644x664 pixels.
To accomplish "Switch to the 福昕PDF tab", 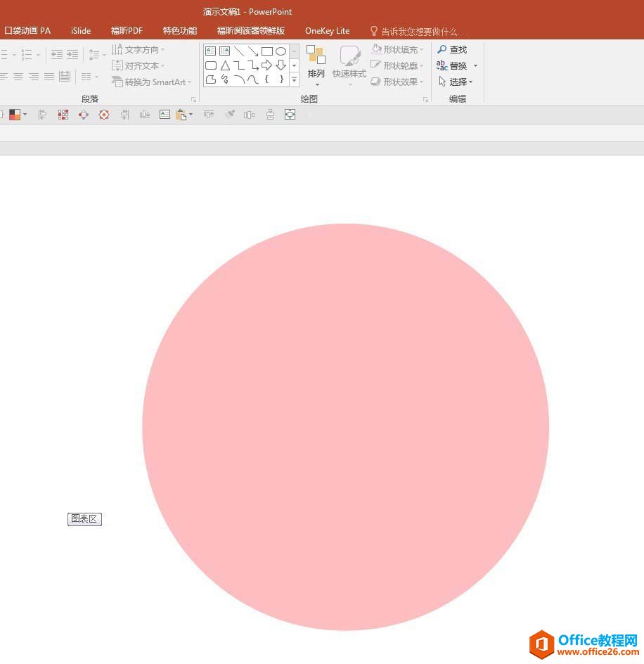I will coord(127,31).
